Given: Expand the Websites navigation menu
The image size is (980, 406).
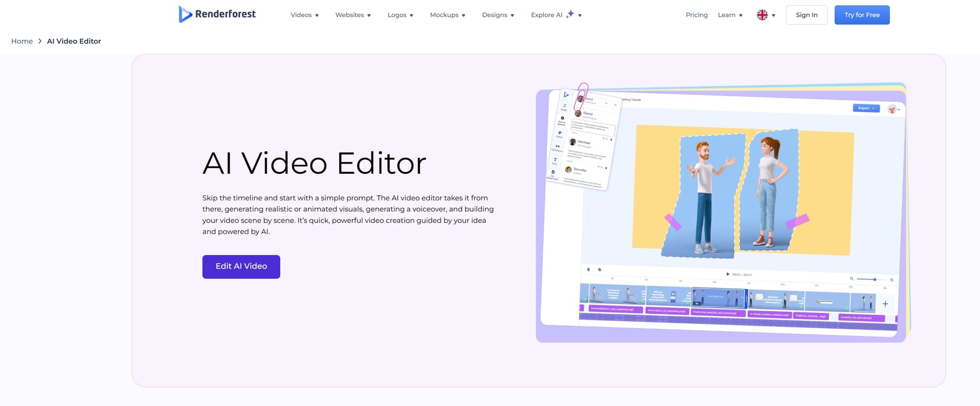Looking at the screenshot, I should [353, 15].
